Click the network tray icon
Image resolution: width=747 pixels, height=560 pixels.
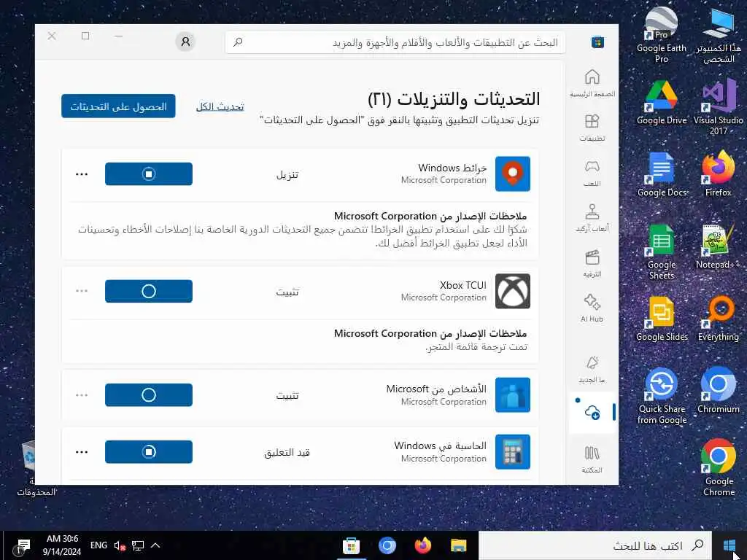click(138, 545)
